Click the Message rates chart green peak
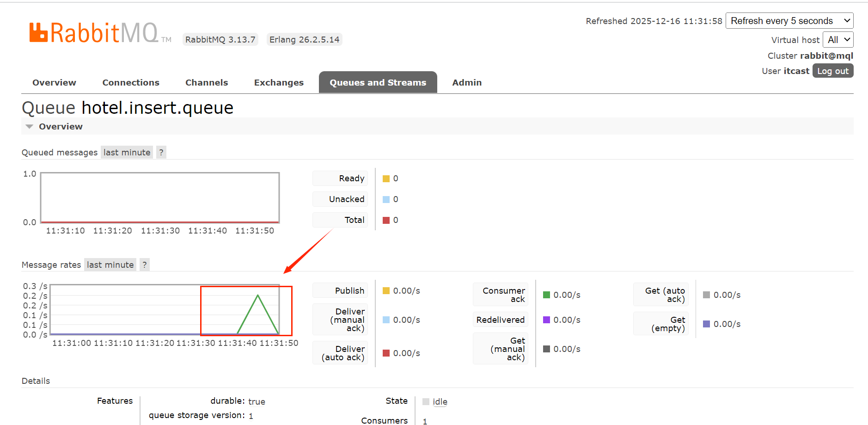 (x=257, y=296)
